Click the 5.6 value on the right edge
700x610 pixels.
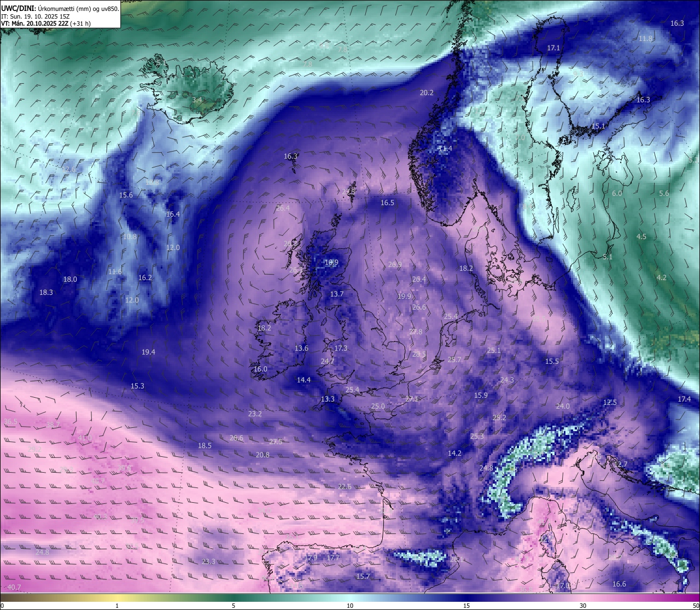tap(664, 193)
